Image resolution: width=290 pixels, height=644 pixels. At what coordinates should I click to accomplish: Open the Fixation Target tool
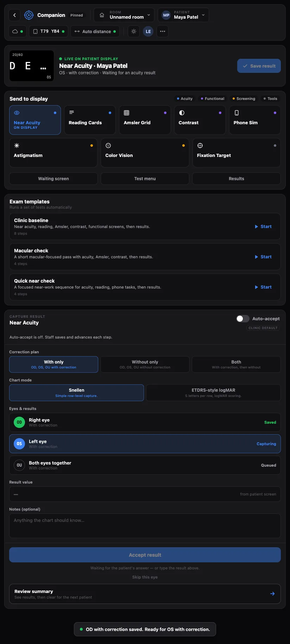(x=237, y=153)
